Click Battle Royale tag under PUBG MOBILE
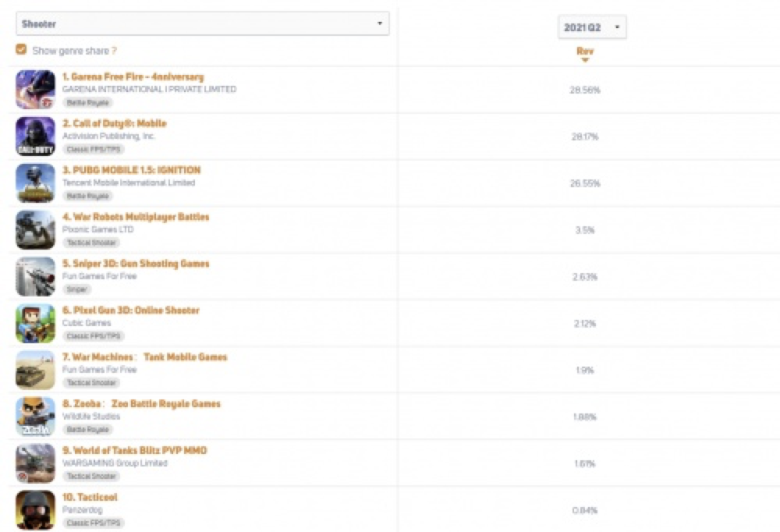Viewport: 780px width, 532px height. (x=87, y=196)
